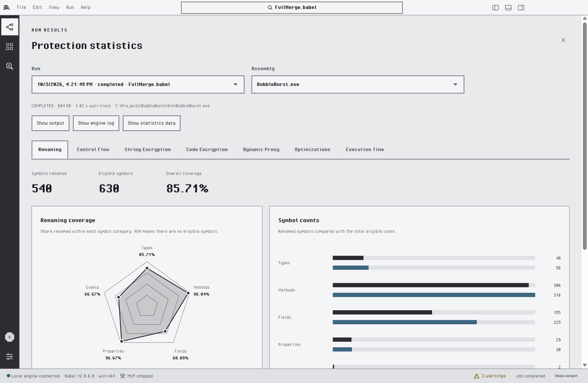Click the Methods radar chart point

[188, 293]
